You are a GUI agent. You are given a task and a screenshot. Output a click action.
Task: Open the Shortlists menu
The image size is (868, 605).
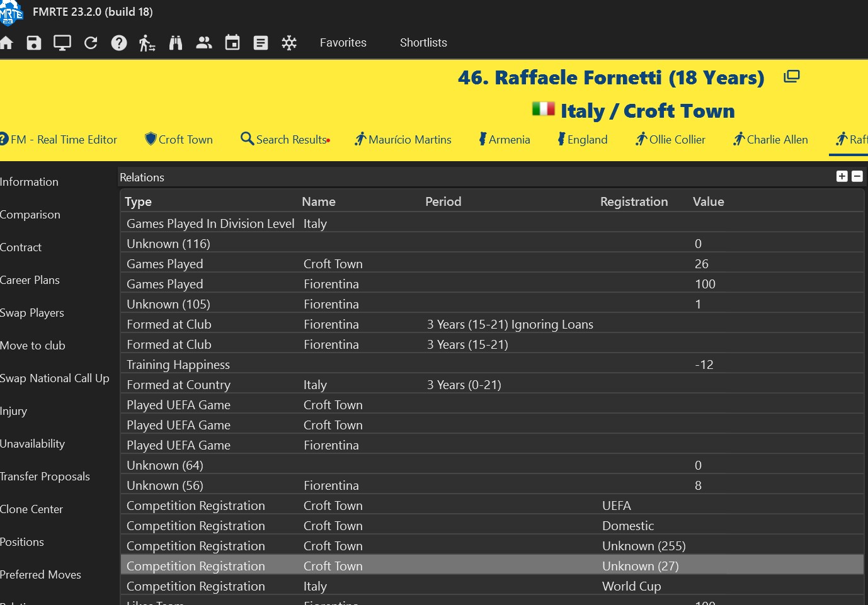tap(423, 43)
